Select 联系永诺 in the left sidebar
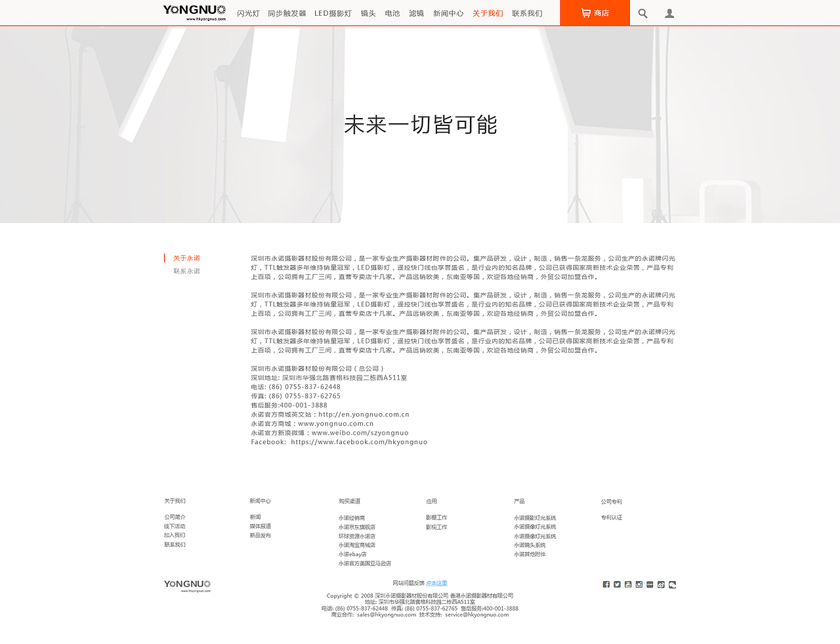This screenshot has width=840, height=644. pos(186,270)
